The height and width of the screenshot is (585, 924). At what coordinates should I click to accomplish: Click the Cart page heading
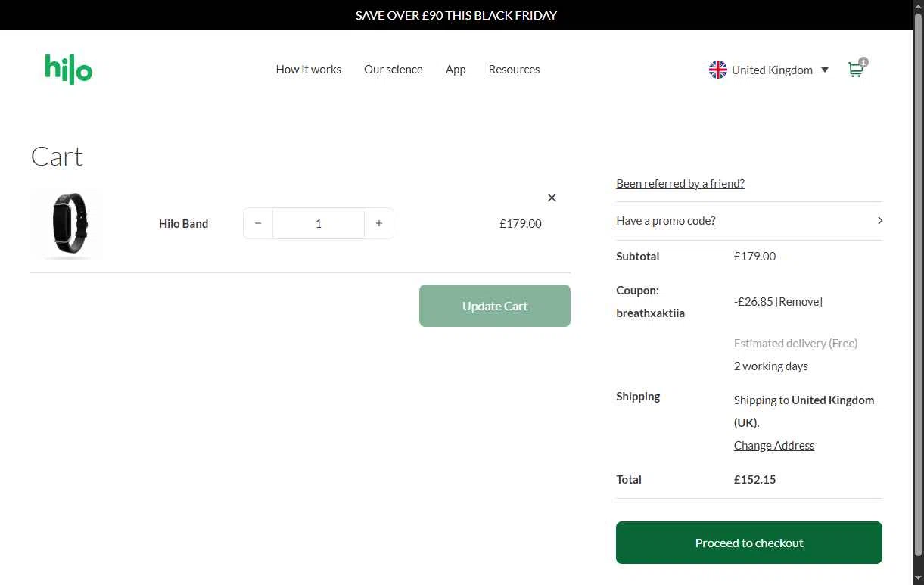click(57, 157)
